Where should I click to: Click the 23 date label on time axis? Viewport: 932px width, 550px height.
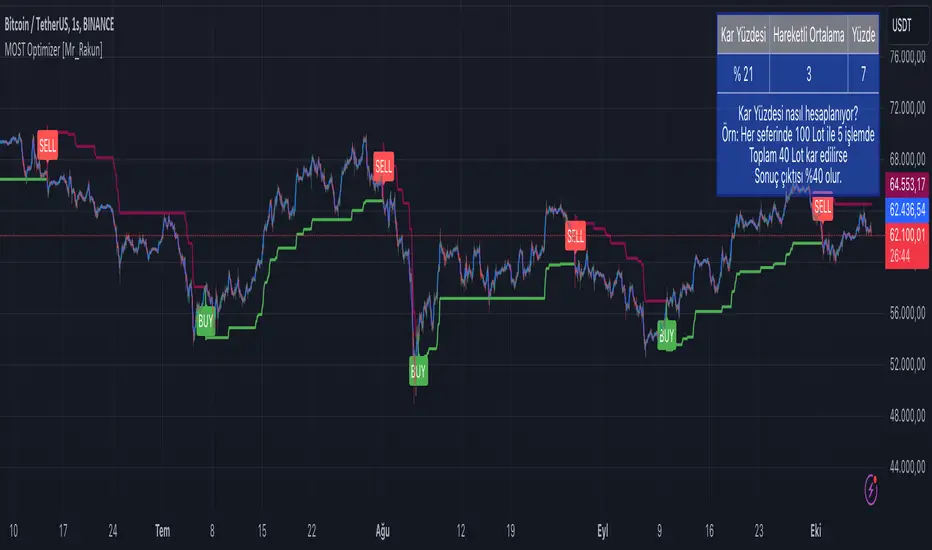(759, 531)
